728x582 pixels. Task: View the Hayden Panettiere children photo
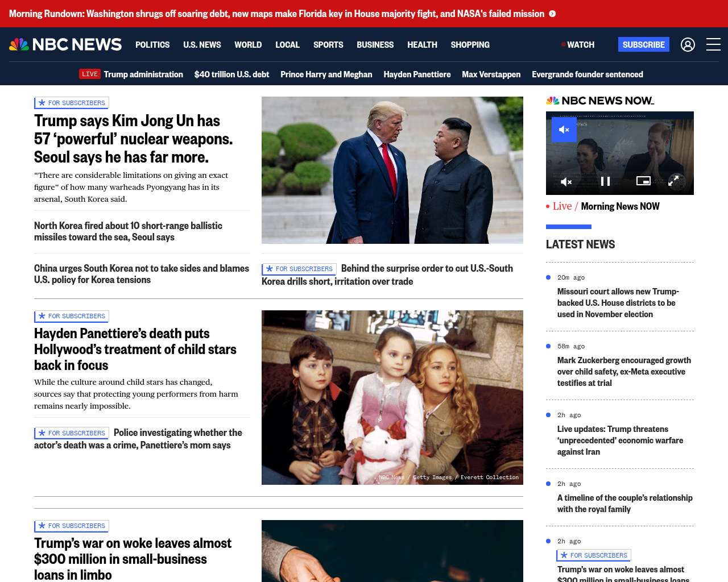tap(392, 397)
